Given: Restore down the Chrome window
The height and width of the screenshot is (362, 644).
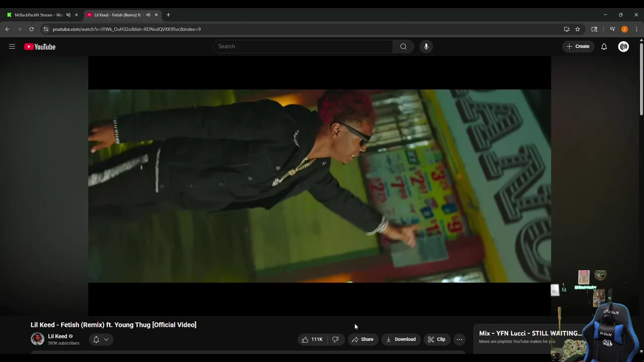Looking at the screenshot, I should point(621,15).
